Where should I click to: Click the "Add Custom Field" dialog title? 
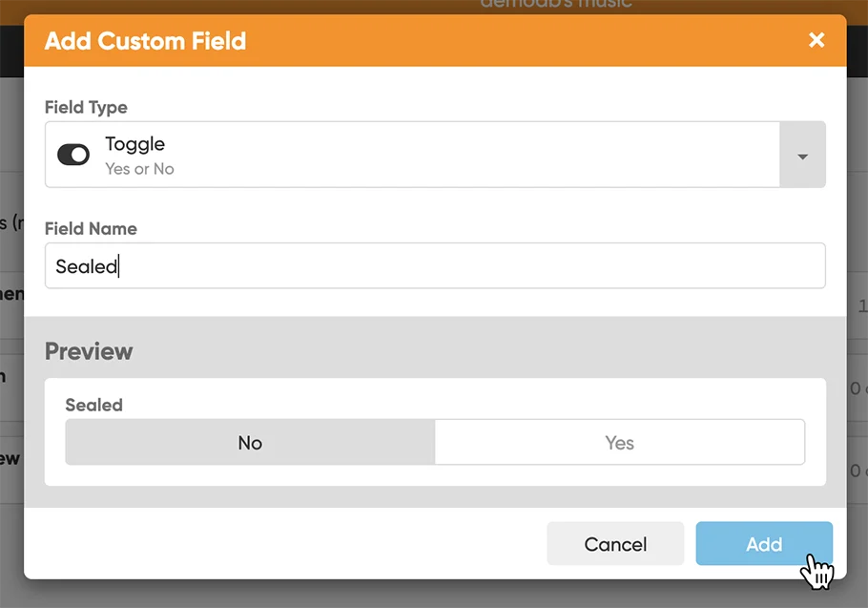point(145,41)
